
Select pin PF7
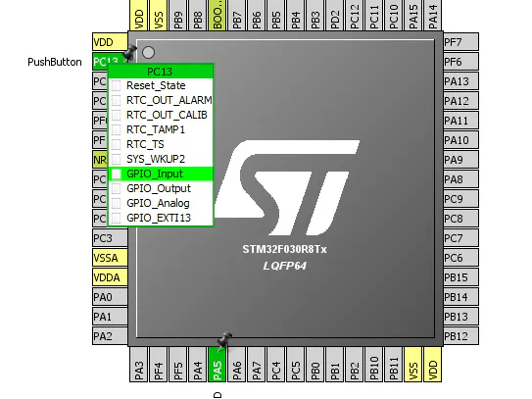point(460,42)
